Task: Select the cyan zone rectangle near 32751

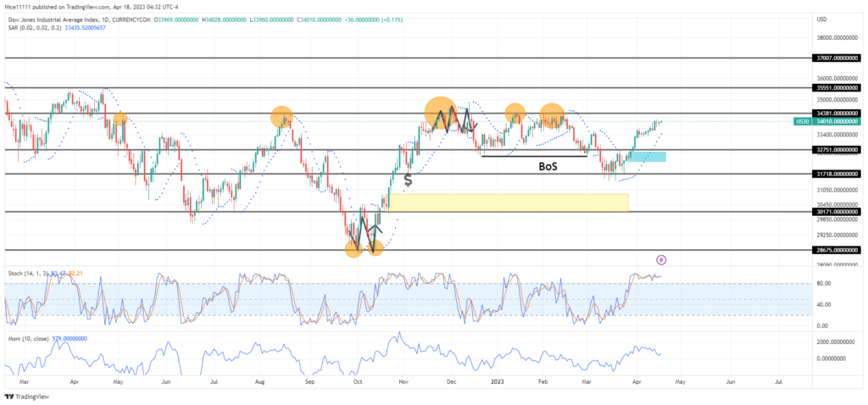Action: tap(647, 157)
